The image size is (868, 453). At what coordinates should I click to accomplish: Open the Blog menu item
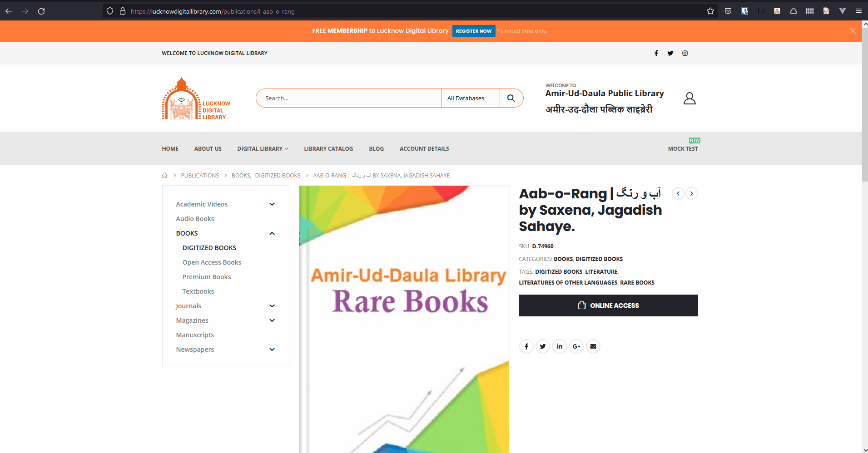point(376,149)
